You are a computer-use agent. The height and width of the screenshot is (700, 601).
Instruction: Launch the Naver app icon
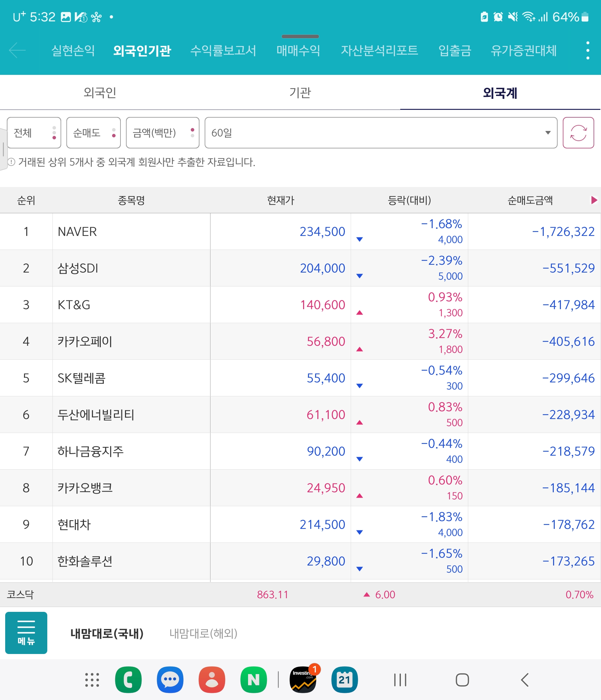point(254,680)
